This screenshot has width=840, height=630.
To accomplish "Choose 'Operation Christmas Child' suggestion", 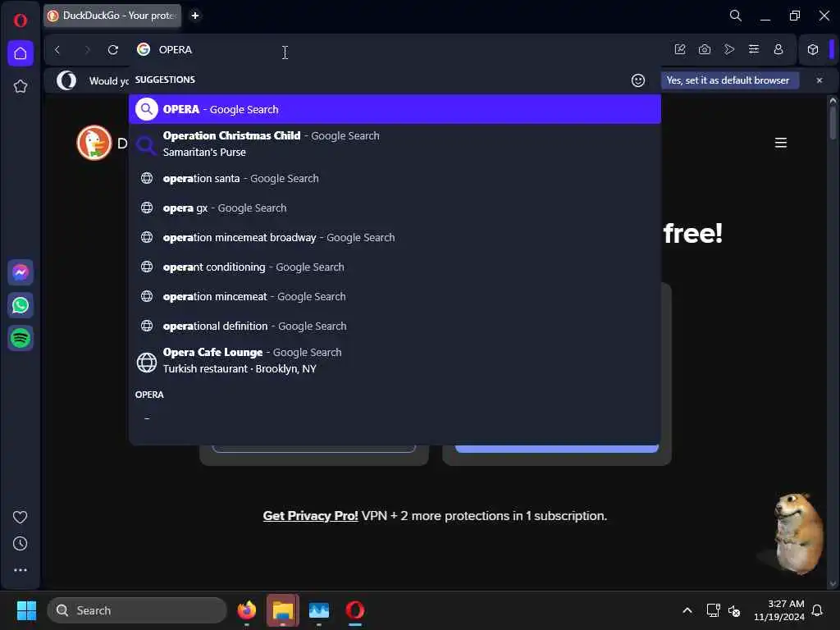I will (x=395, y=144).
